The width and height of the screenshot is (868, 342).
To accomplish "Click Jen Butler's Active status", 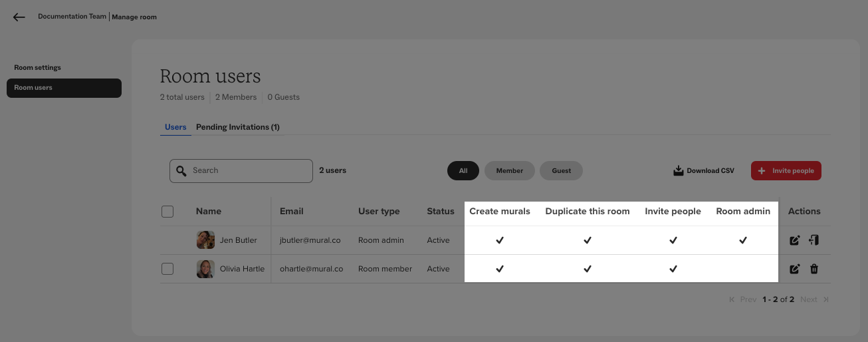I will tap(438, 240).
